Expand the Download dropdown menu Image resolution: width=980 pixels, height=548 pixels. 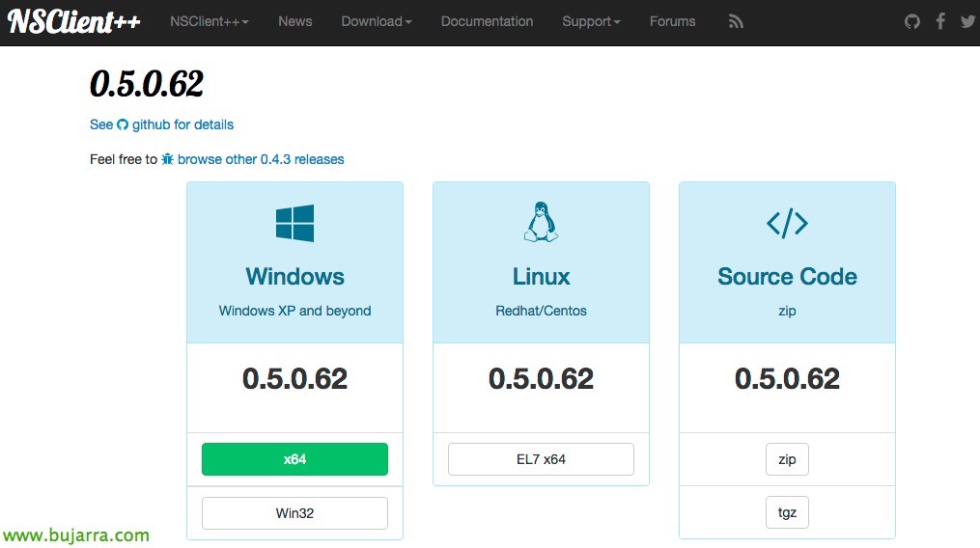[377, 21]
